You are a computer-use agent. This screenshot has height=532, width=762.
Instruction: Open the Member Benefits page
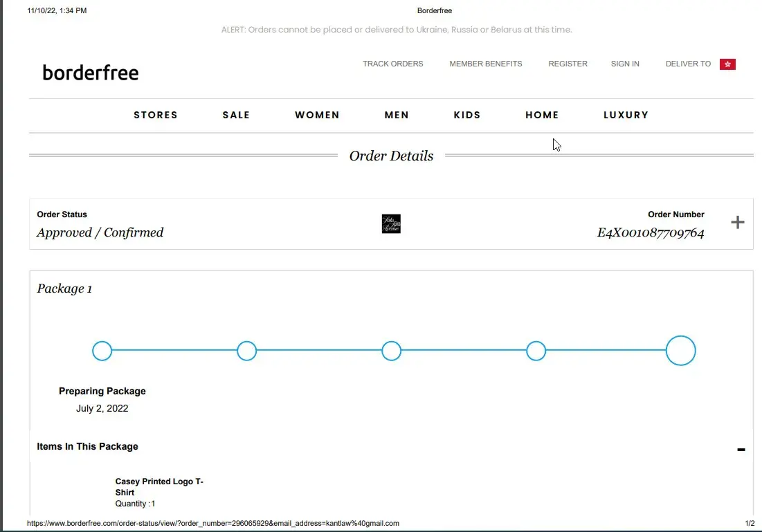tap(486, 64)
